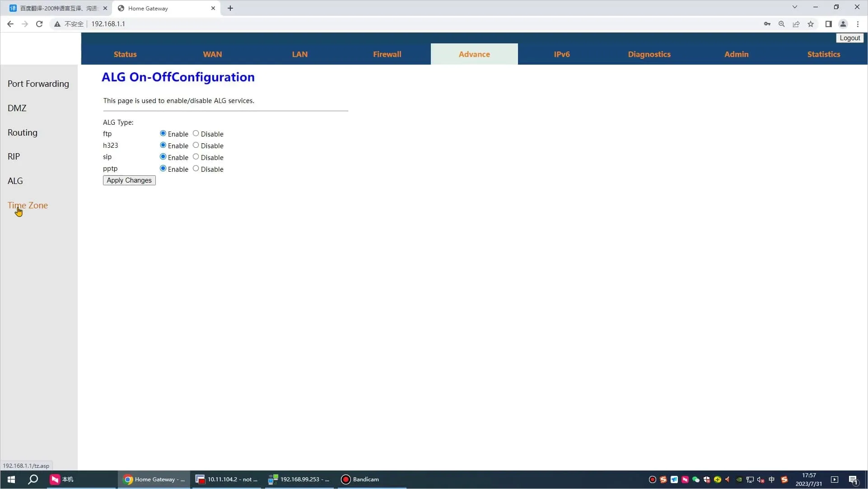Select Disable for sip ALG

[x=196, y=157]
